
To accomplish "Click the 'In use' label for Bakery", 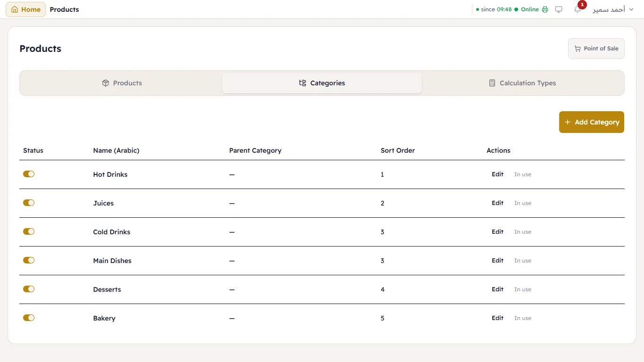I will pos(523,318).
